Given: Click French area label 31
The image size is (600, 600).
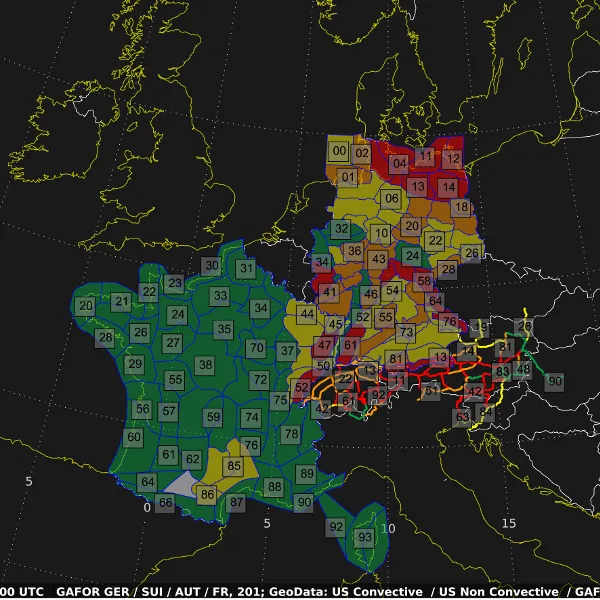Looking at the screenshot, I should coord(245,269).
